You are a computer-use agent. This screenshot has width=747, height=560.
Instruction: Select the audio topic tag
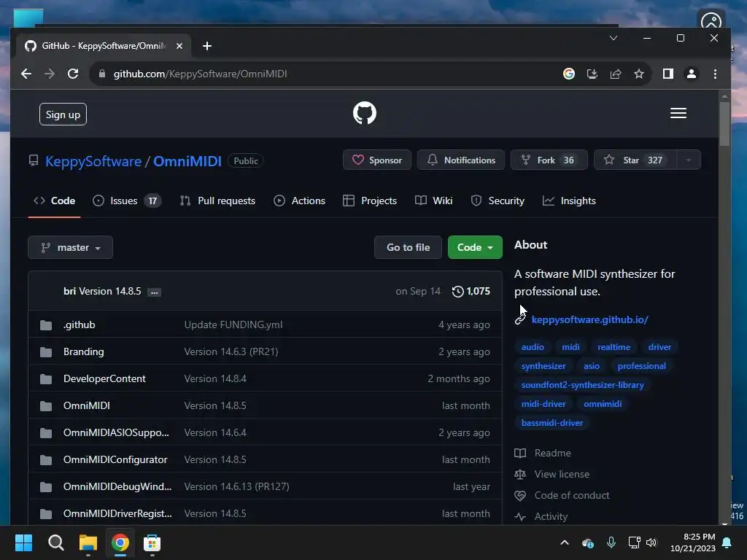pos(533,347)
